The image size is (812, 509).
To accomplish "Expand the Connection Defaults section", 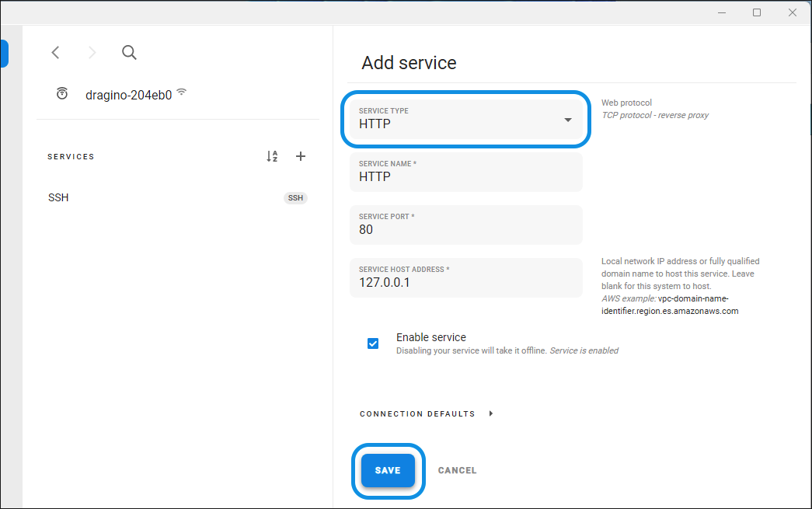I will click(426, 413).
